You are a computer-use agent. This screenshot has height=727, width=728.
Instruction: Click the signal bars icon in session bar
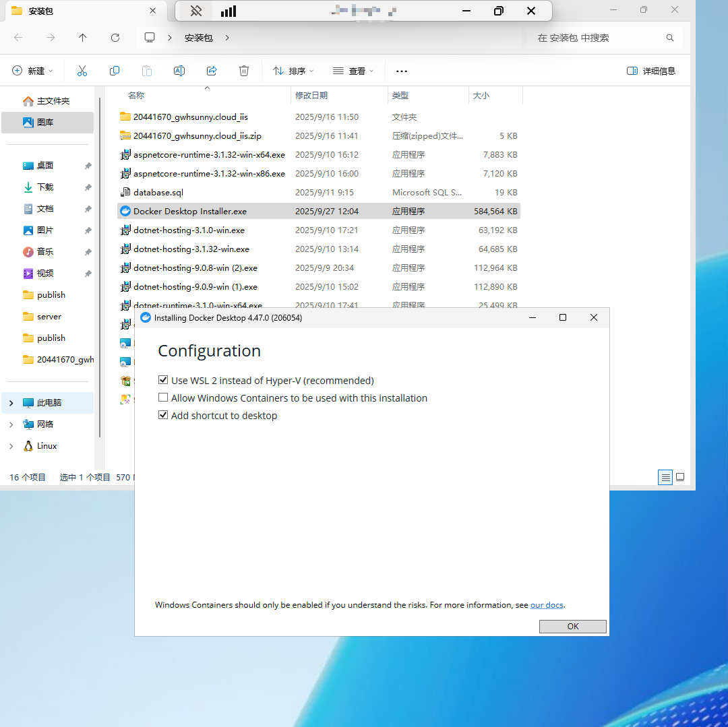click(229, 11)
